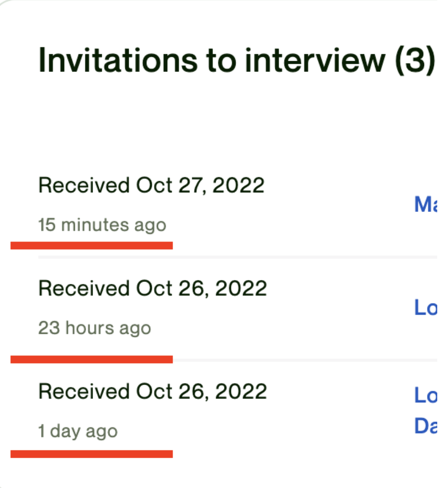Click red underline below "15 minutes ago"

coord(91,245)
